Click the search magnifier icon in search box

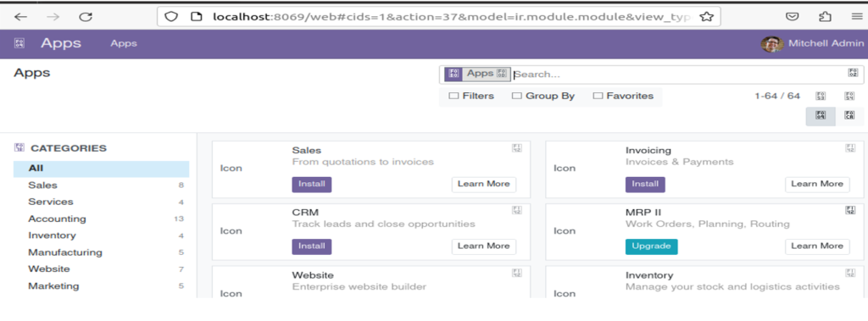853,73
